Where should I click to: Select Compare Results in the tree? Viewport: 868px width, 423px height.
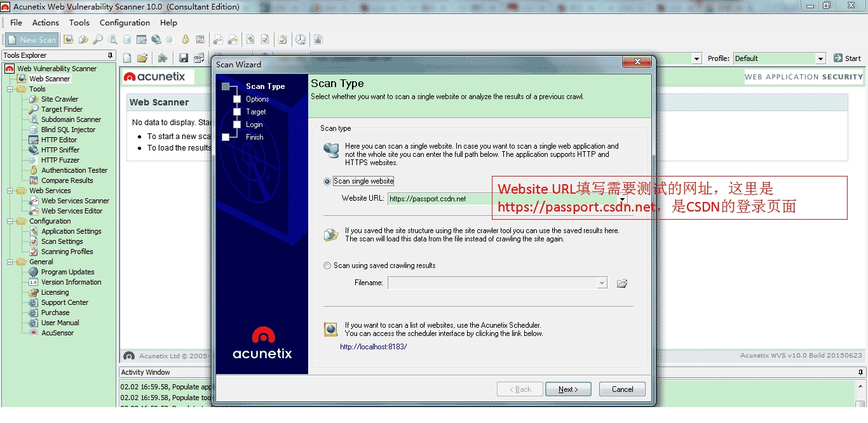point(67,180)
